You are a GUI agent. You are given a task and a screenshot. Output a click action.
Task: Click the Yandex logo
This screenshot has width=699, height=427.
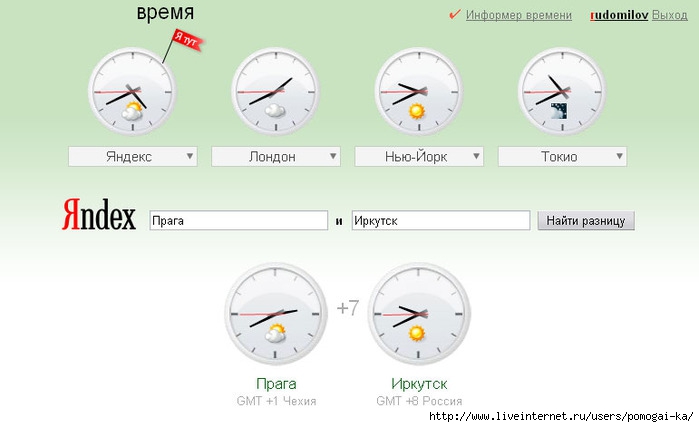tap(99, 215)
